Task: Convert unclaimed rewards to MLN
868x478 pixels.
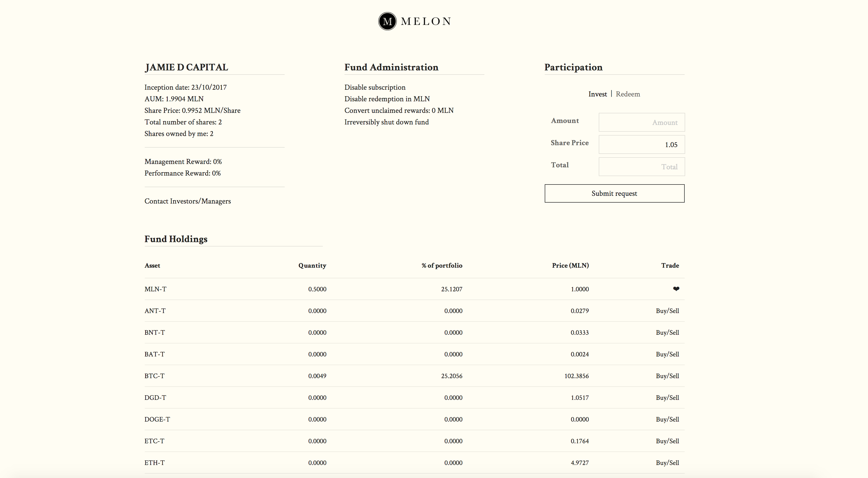Action: [x=399, y=110]
